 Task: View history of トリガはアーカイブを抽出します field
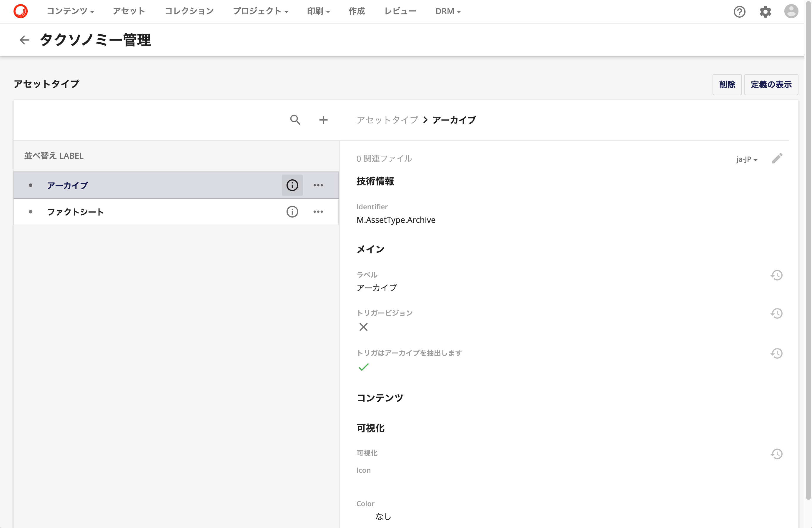click(776, 353)
